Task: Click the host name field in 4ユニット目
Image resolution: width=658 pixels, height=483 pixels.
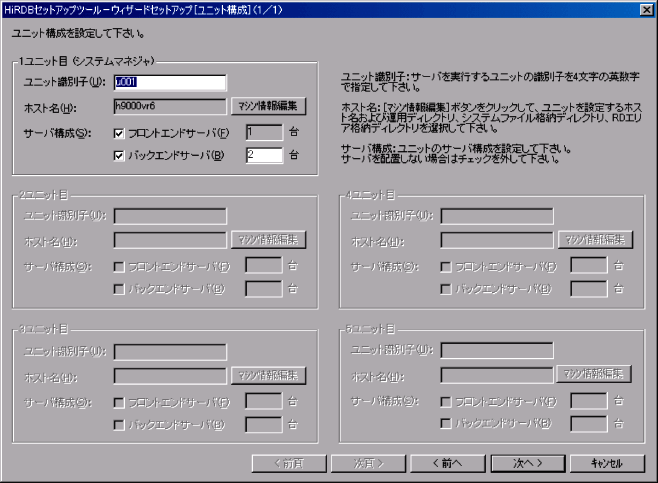Action: tap(497, 240)
